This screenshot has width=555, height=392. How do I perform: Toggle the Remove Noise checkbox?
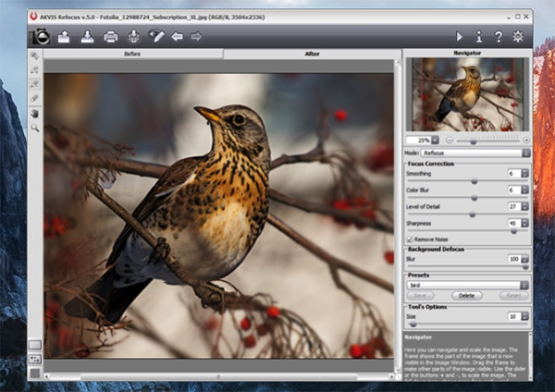410,239
